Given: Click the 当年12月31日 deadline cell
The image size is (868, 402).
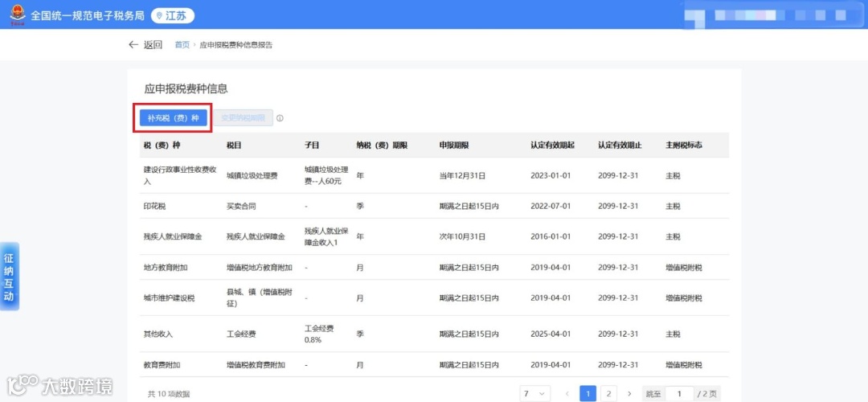Looking at the screenshot, I should point(462,175).
